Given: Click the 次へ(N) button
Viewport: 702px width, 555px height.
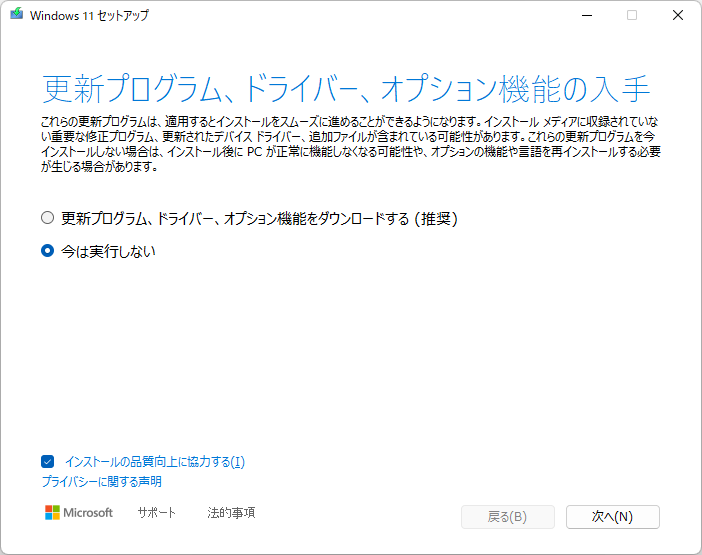Looking at the screenshot, I should coord(612,517).
